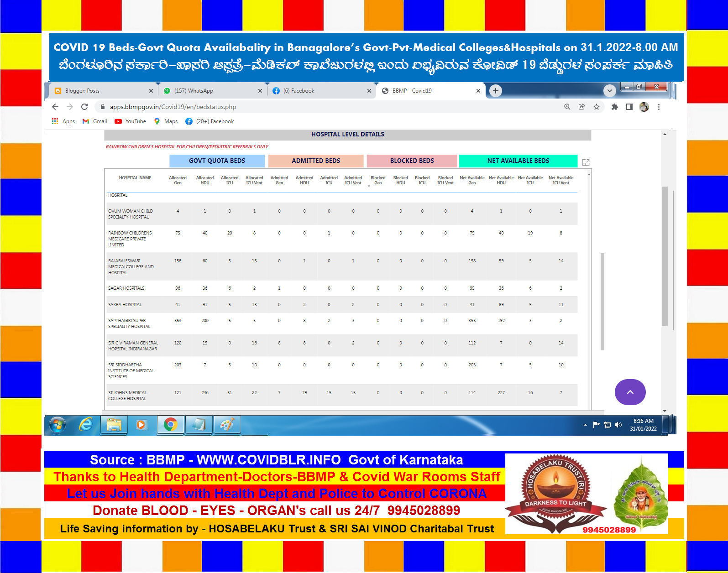The image size is (728, 573).
Task: Close the Blogger: Posts tab
Action: (x=151, y=91)
